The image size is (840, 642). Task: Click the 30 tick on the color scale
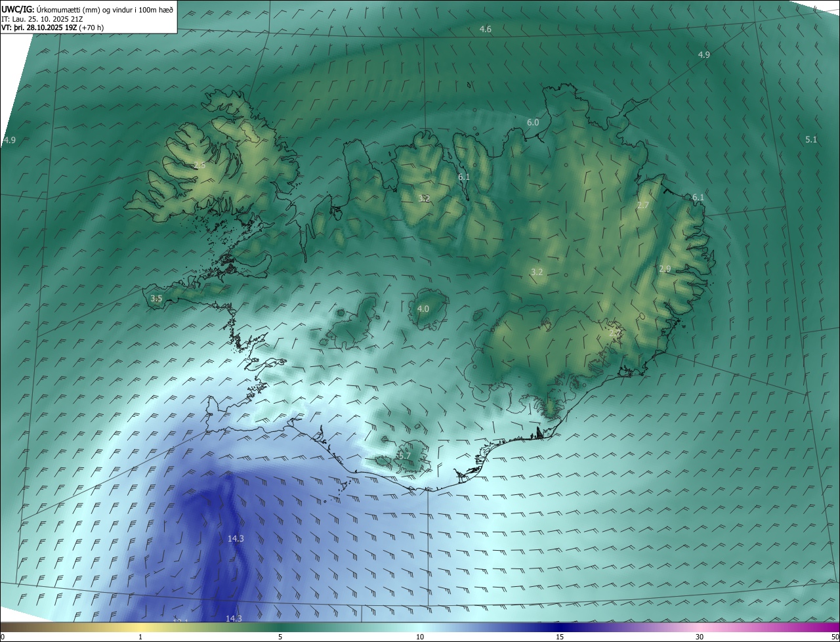tap(700, 637)
